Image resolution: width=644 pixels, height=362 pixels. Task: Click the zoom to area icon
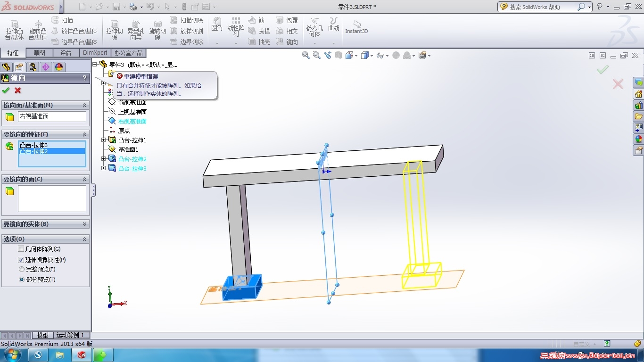317,55
